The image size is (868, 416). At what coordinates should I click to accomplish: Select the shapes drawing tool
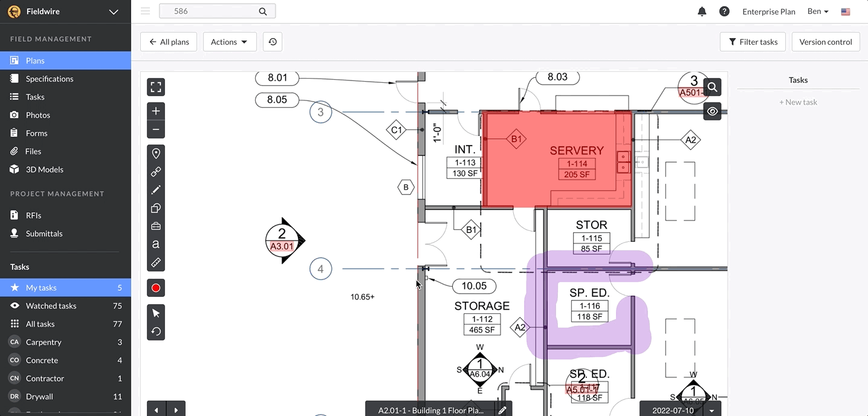point(155,207)
